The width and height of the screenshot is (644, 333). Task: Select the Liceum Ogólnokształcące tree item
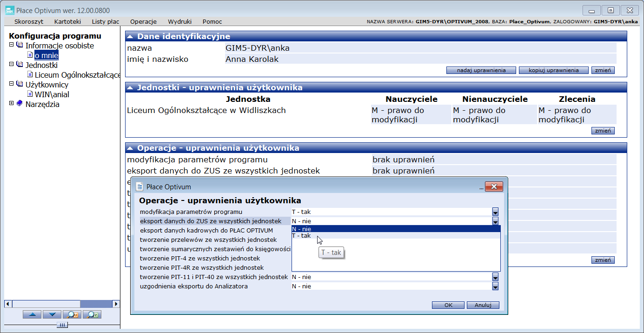pos(77,75)
